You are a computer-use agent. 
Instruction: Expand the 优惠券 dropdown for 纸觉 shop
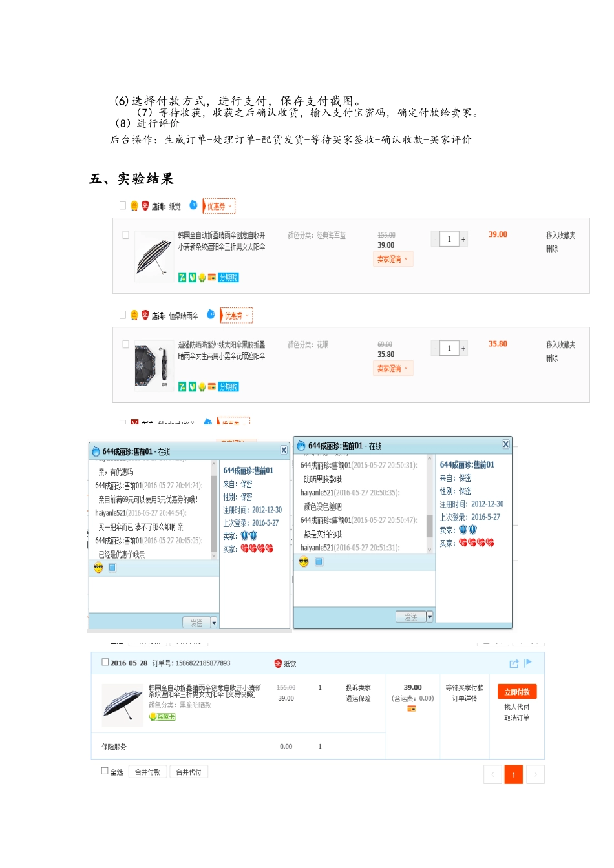tap(219, 206)
